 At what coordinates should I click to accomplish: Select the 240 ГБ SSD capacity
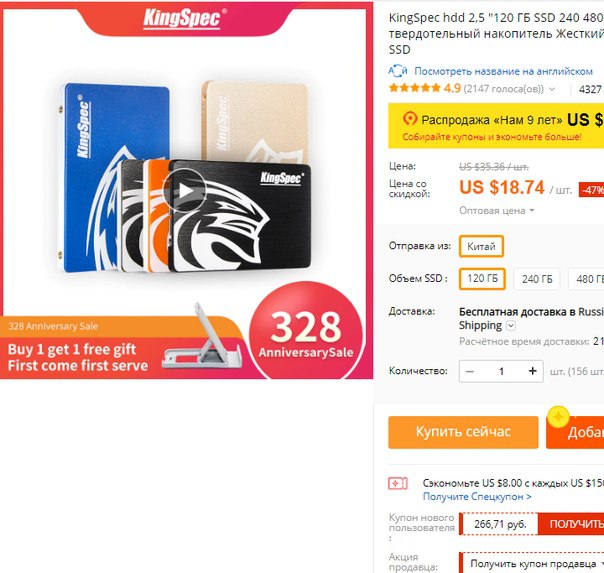pos(537,279)
